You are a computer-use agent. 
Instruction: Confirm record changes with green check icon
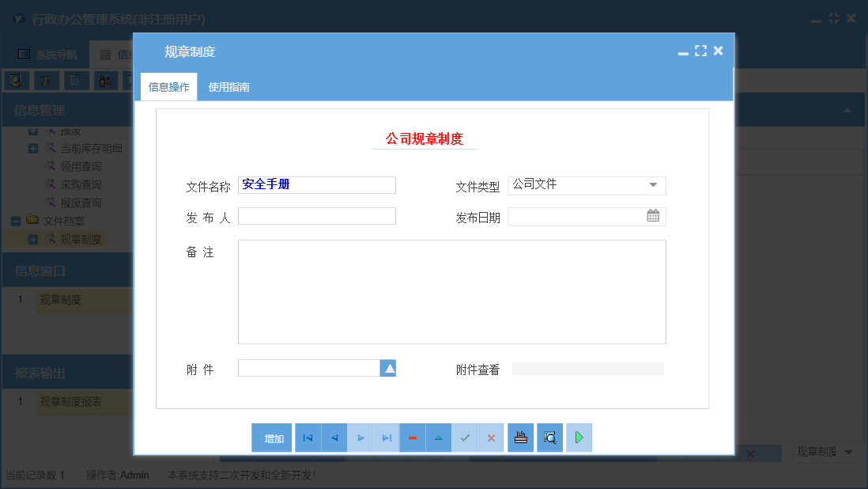tap(465, 437)
